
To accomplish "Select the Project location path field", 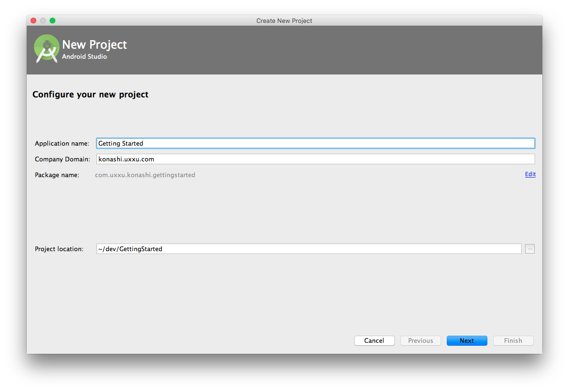I will (308, 249).
